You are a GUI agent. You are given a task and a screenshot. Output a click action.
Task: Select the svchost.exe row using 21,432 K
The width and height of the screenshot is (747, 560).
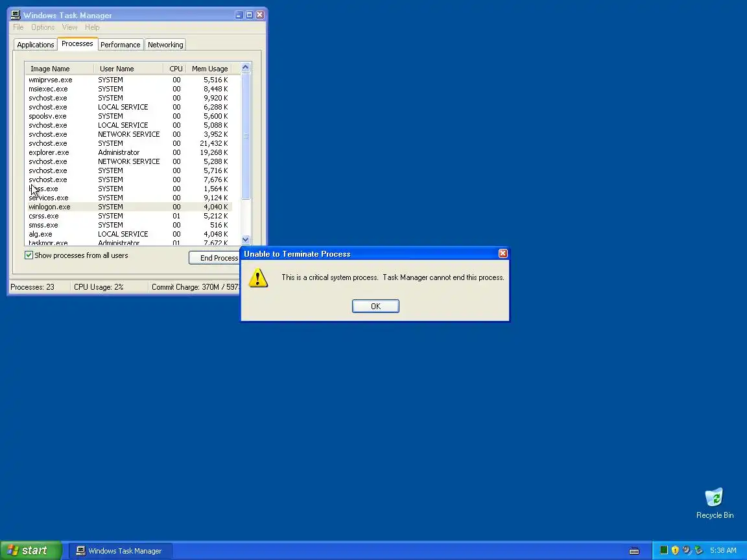[x=128, y=143]
